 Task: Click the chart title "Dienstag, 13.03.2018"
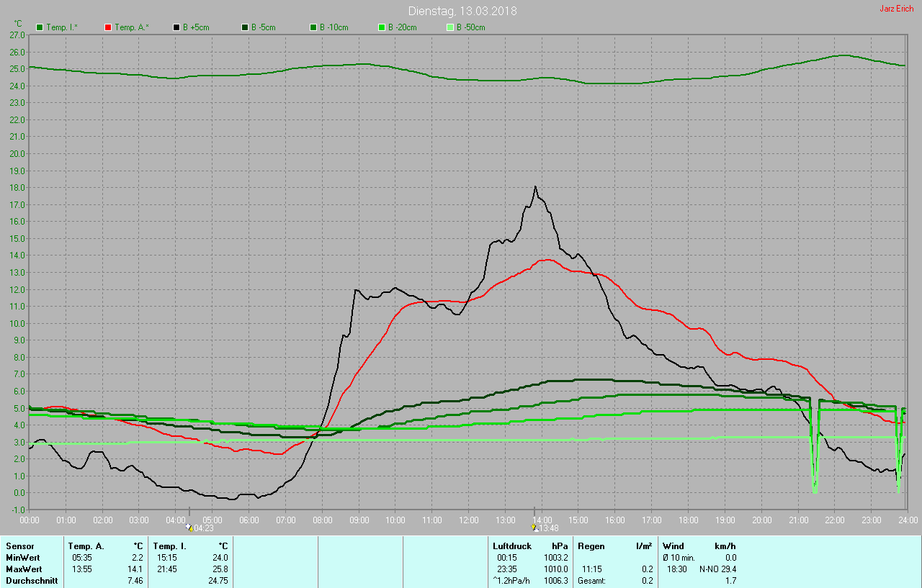tap(462, 11)
